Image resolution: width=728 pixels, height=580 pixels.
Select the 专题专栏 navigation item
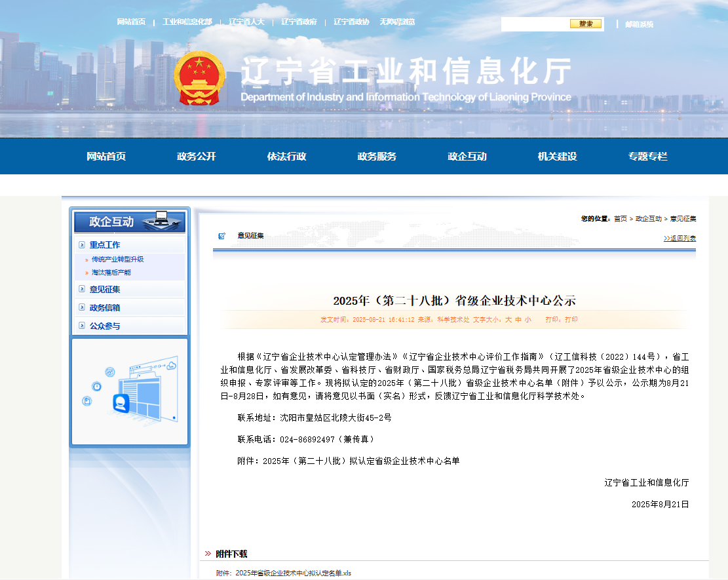(x=647, y=157)
